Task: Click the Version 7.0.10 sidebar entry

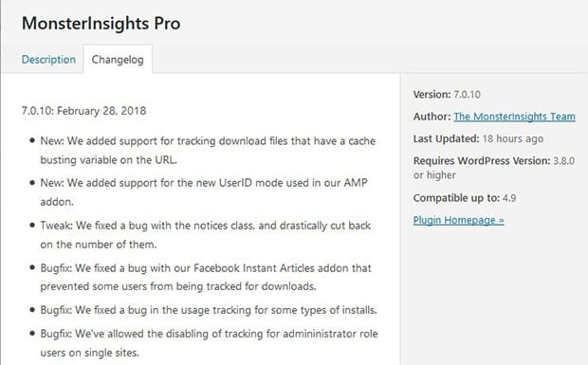Action: [447, 95]
